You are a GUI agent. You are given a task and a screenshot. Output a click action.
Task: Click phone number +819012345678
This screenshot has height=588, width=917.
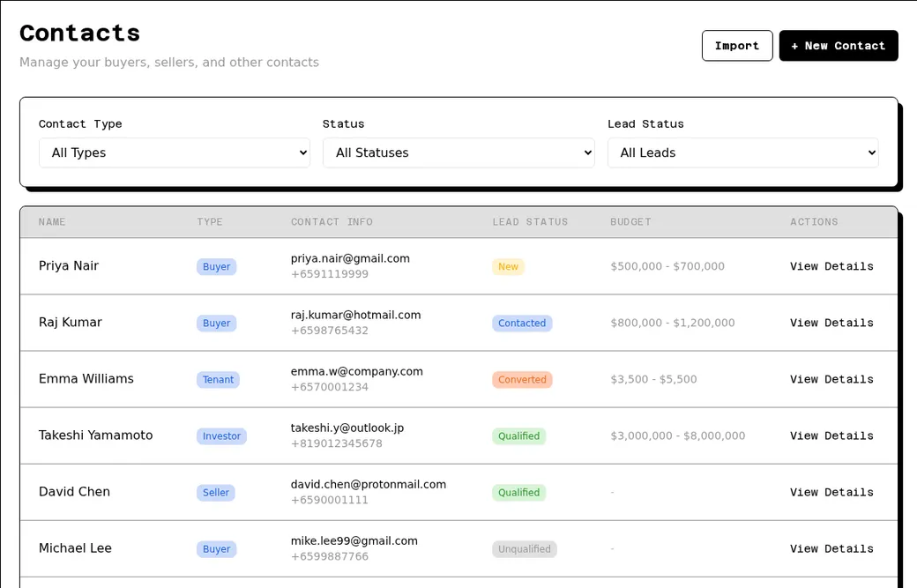337,443
